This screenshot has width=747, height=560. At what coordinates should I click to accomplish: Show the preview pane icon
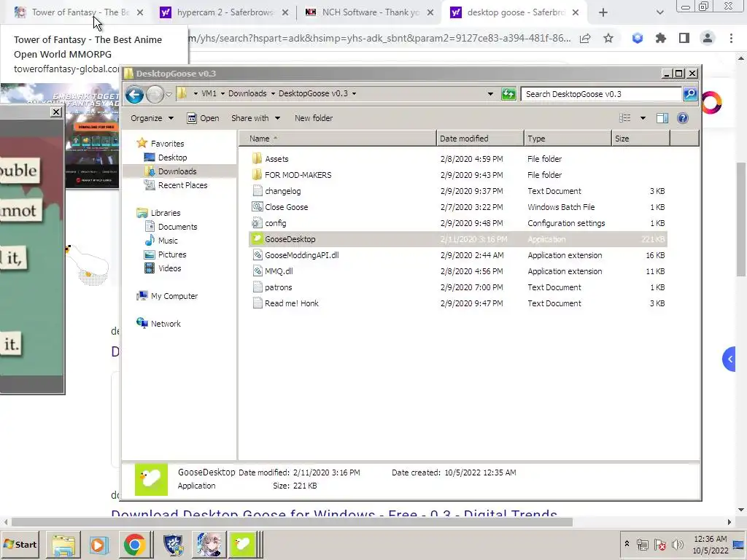[662, 118]
